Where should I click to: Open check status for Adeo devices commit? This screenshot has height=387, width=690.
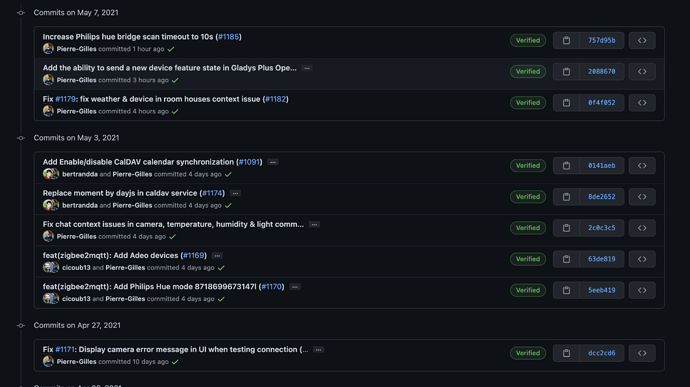pos(221,268)
